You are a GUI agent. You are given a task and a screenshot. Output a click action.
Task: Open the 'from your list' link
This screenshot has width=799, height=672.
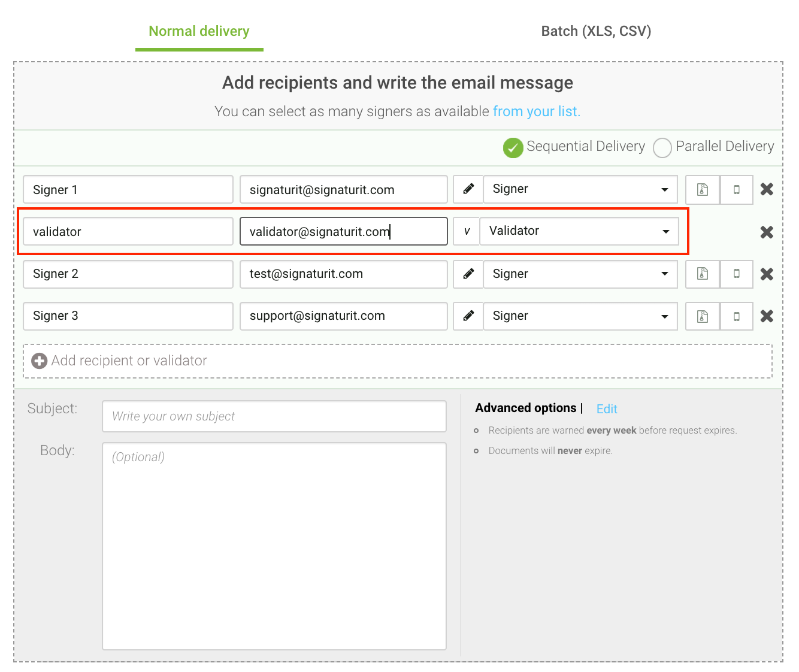pos(536,111)
